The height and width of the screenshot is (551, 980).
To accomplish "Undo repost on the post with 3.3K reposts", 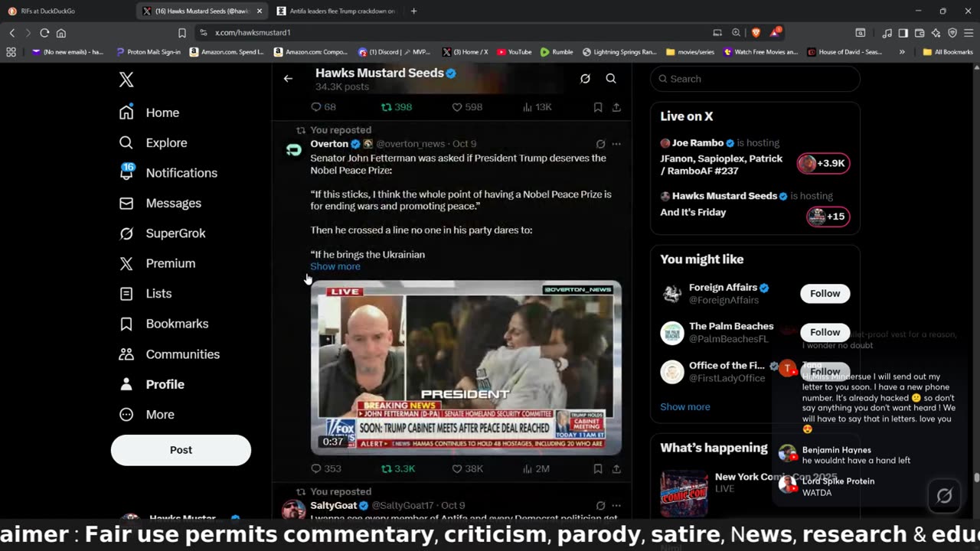I will (398, 469).
